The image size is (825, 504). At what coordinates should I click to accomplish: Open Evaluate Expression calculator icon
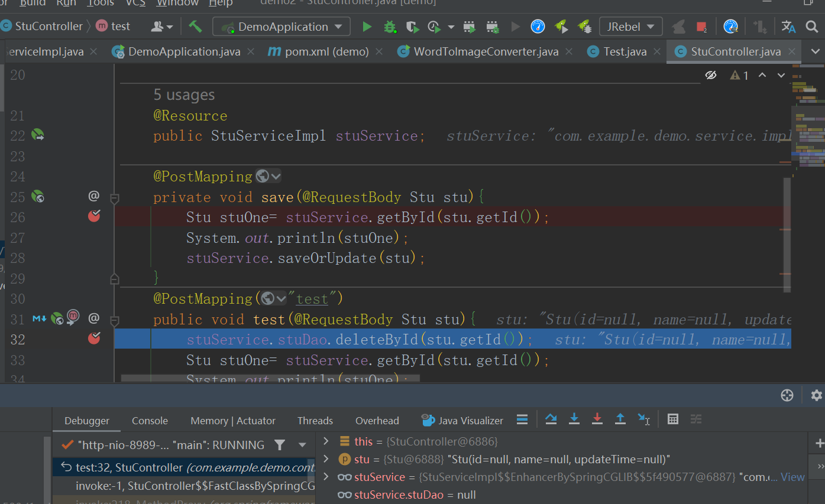point(672,420)
